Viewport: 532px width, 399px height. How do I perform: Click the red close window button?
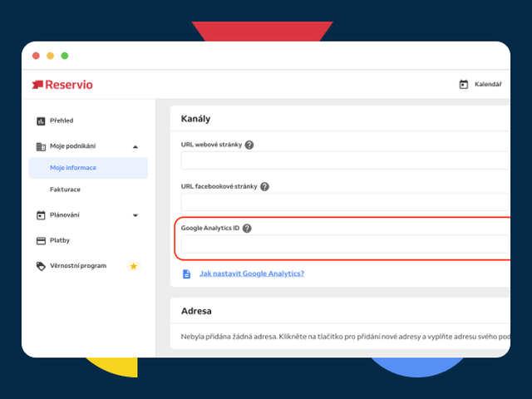[x=36, y=56]
